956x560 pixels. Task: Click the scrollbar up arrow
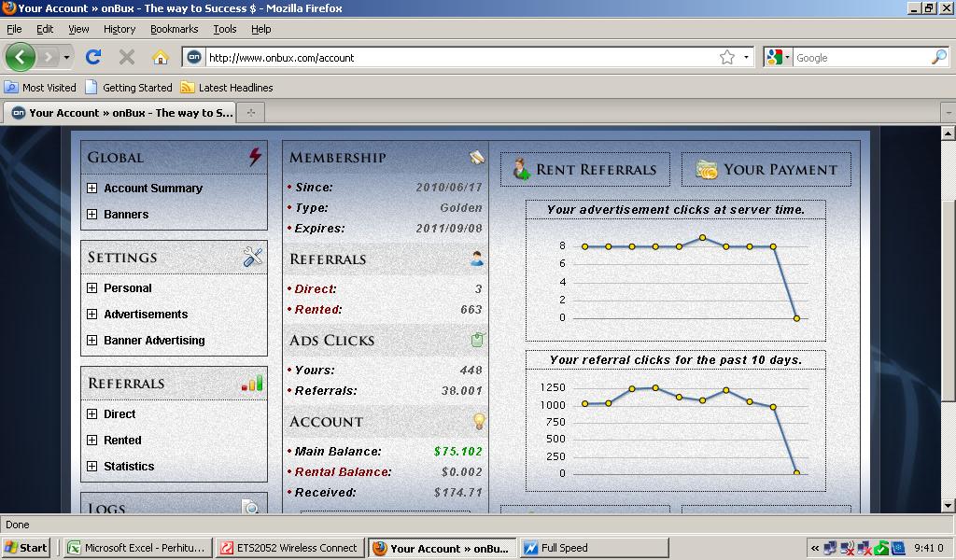point(948,133)
